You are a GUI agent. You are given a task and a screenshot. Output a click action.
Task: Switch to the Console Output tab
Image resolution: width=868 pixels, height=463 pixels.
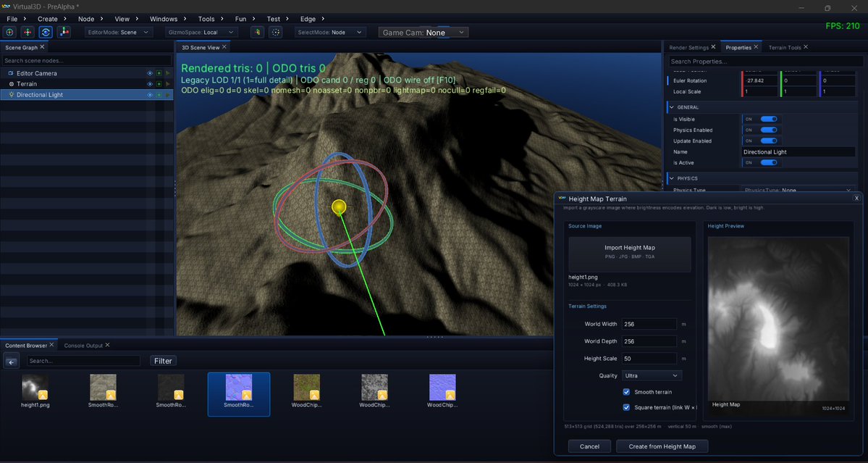pyautogui.click(x=83, y=345)
